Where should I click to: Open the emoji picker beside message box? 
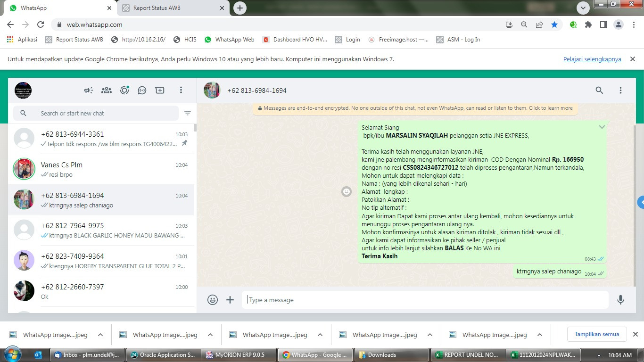point(213,300)
